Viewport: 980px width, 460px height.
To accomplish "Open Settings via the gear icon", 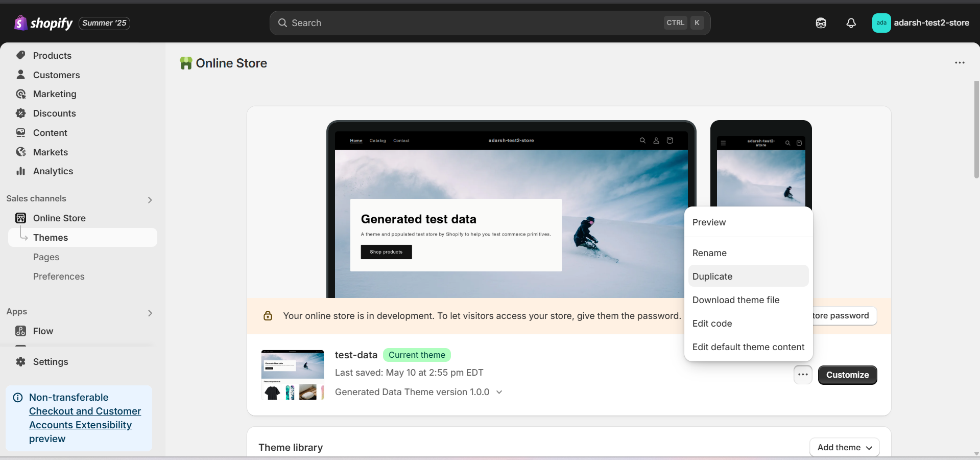I will (x=20, y=362).
